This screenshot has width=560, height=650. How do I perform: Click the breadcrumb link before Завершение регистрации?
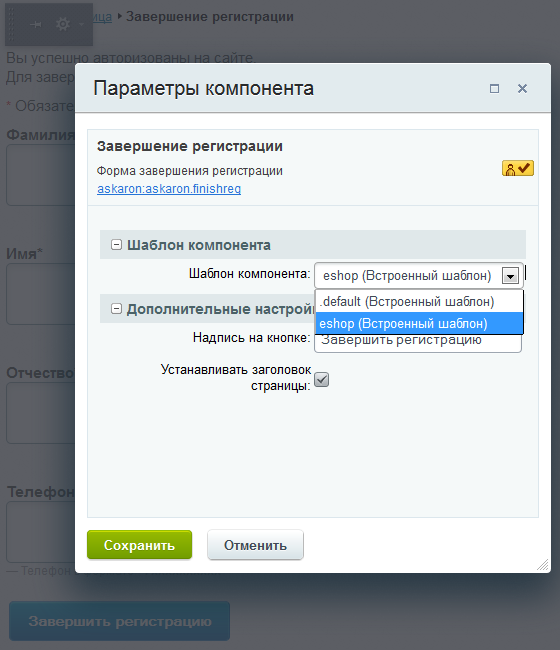pyautogui.click(x=102, y=17)
